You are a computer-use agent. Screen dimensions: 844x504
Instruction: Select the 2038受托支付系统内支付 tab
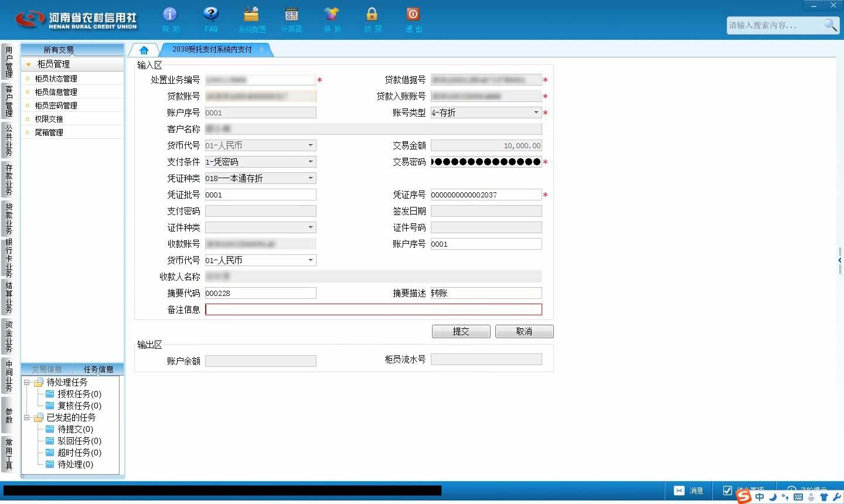tap(212, 49)
